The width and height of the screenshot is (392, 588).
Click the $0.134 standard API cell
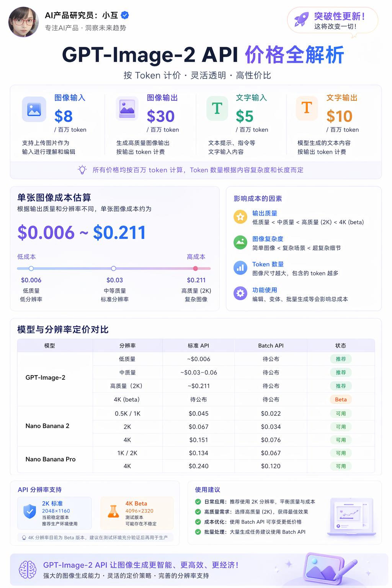click(x=198, y=453)
